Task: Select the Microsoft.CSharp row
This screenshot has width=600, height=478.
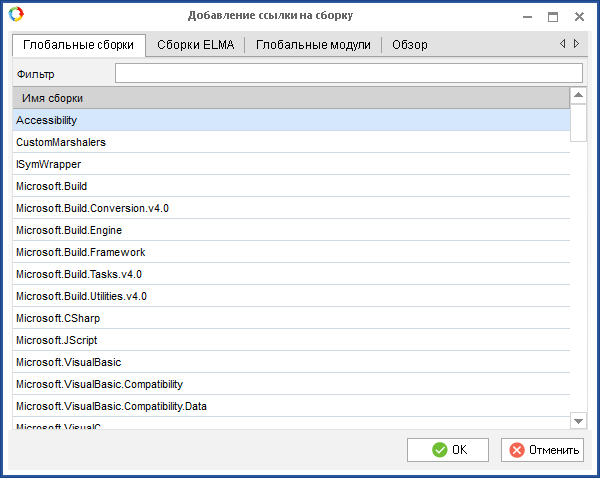Action: pyautogui.click(x=291, y=318)
